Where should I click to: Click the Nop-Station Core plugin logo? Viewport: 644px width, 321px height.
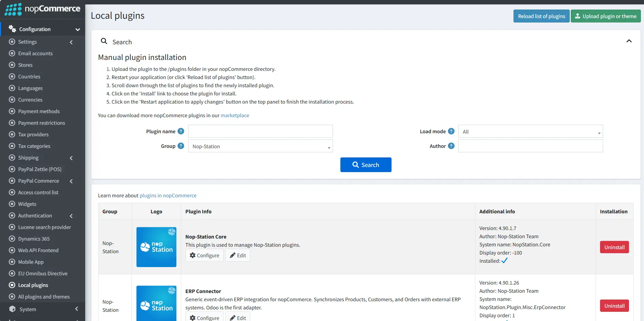coord(156,247)
